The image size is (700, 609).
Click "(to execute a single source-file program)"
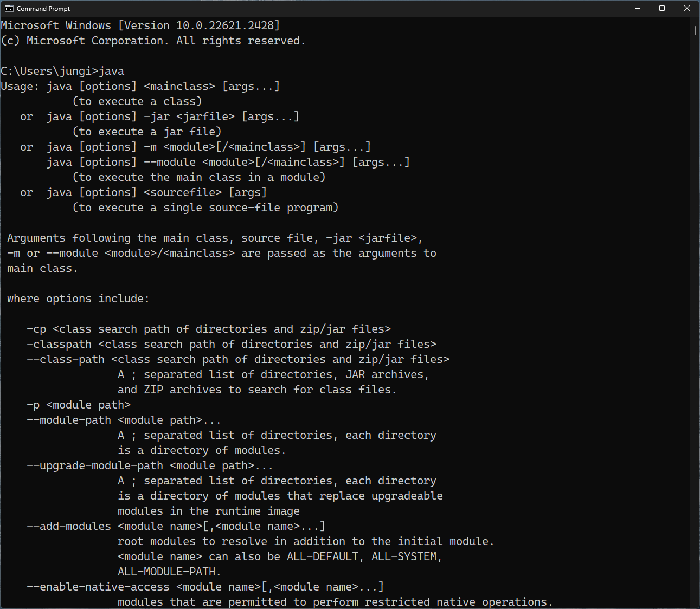coord(205,208)
